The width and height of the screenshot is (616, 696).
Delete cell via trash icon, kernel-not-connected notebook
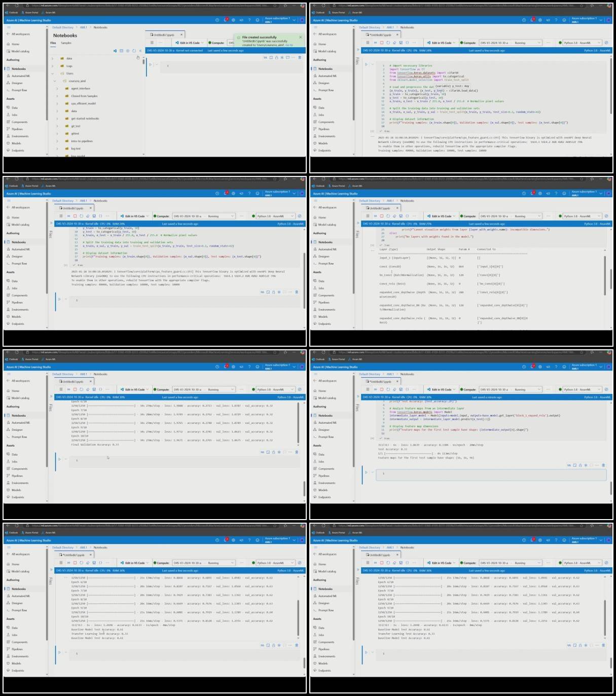tap(299, 57)
